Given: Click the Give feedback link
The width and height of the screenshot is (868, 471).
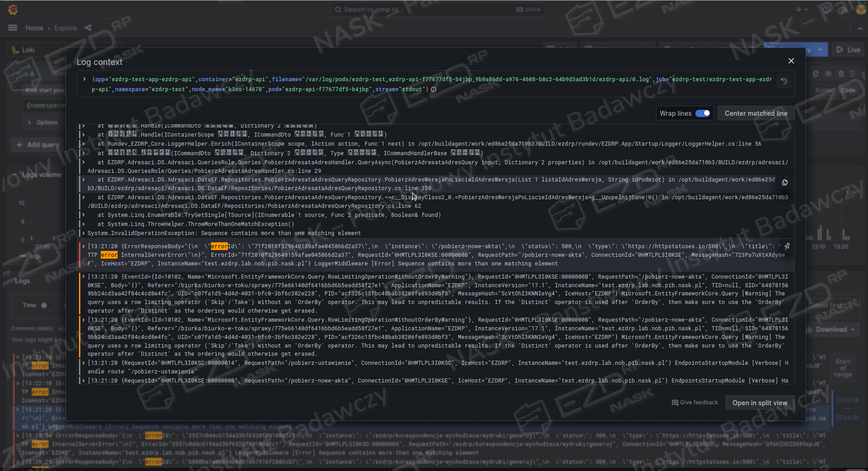Looking at the screenshot, I should 695,402.
